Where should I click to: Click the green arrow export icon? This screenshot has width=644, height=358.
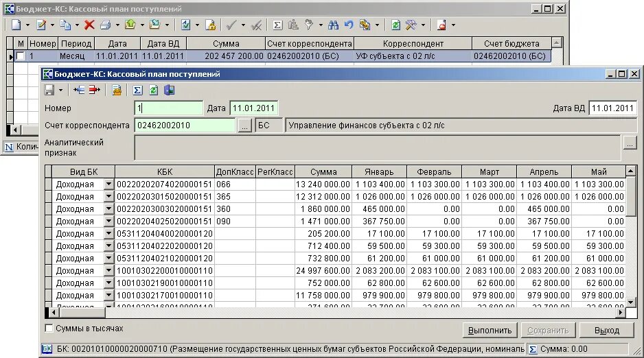click(130, 25)
